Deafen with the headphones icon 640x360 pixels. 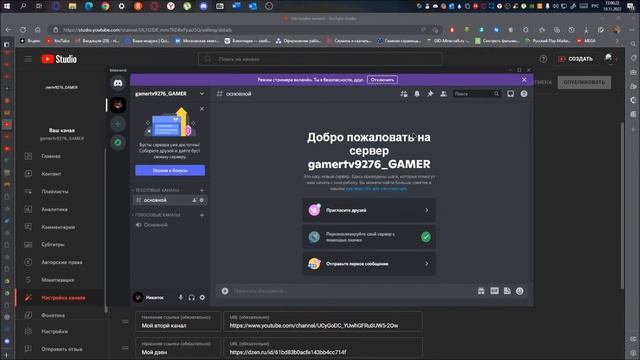coord(191,298)
